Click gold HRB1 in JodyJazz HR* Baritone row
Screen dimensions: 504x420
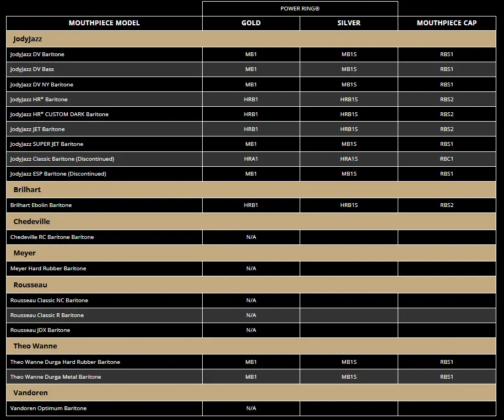click(251, 99)
